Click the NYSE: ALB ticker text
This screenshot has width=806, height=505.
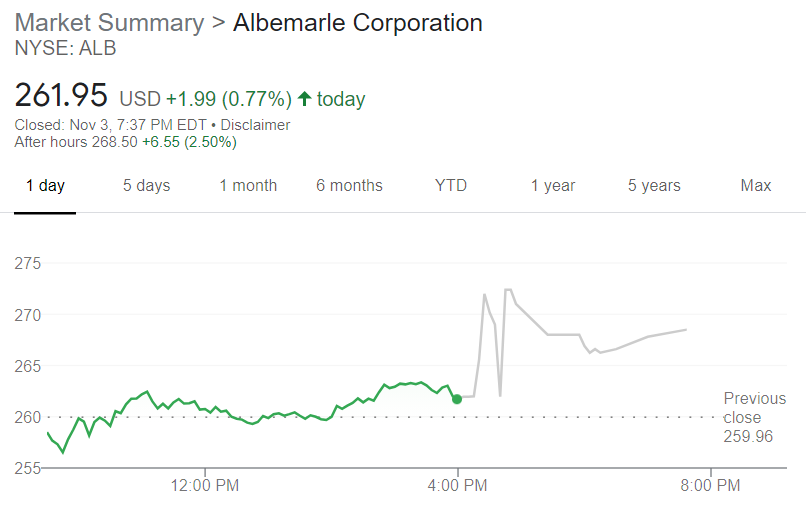(59, 46)
